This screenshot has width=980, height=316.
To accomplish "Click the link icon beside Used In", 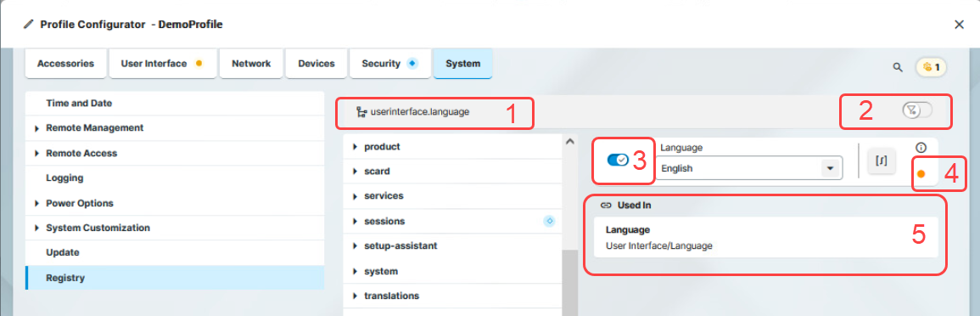I will (605, 205).
